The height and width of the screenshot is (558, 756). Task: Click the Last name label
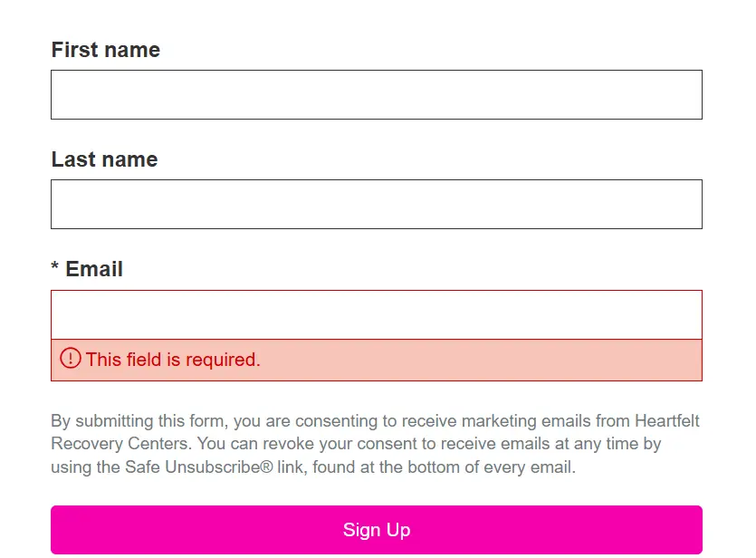(105, 159)
